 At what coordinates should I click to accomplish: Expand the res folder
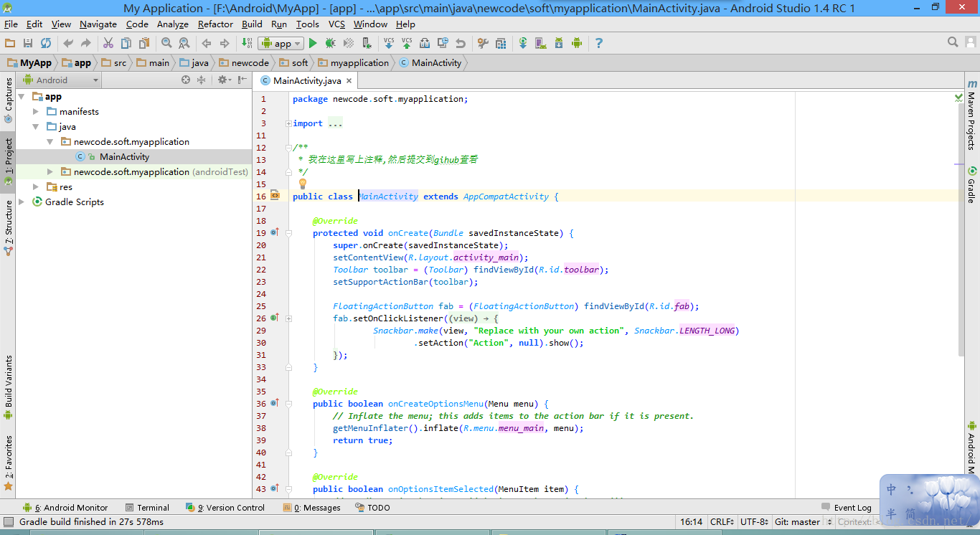click(36, 186)
